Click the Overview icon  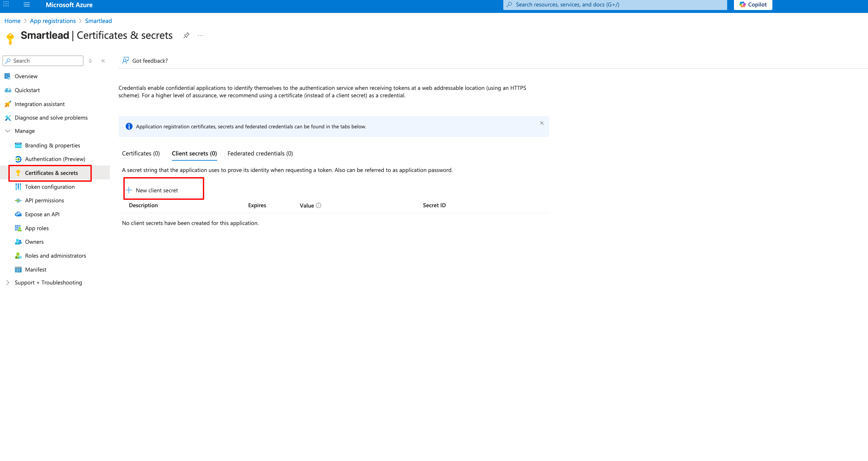pyautogui.click(x=7, y=76)
